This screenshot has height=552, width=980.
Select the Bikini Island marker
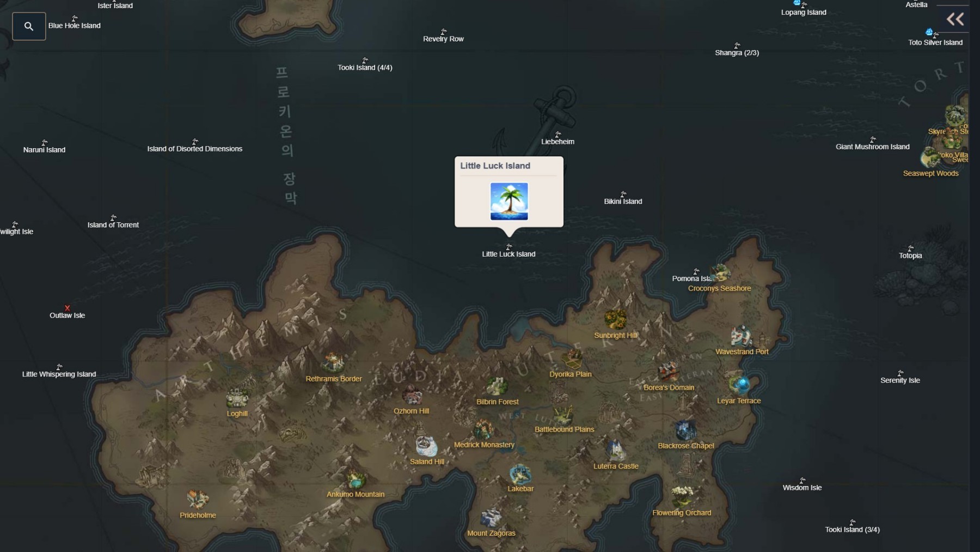pyautogui.click(x=623, y=194)
